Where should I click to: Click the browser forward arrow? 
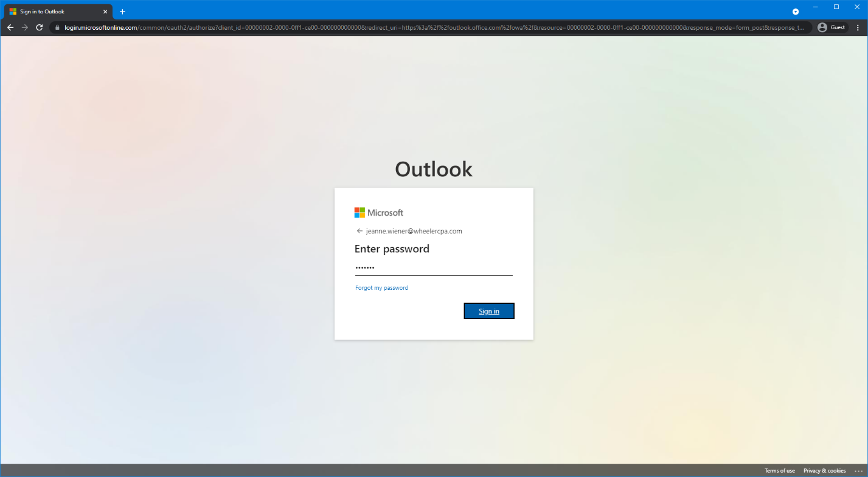click(x=25, y=27)
